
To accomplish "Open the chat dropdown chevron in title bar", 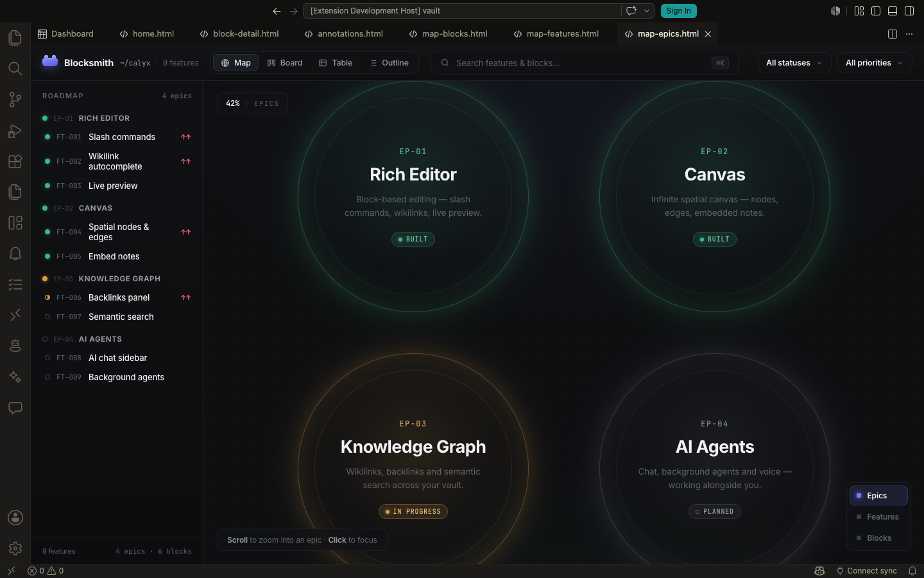I will click(647, 11).
